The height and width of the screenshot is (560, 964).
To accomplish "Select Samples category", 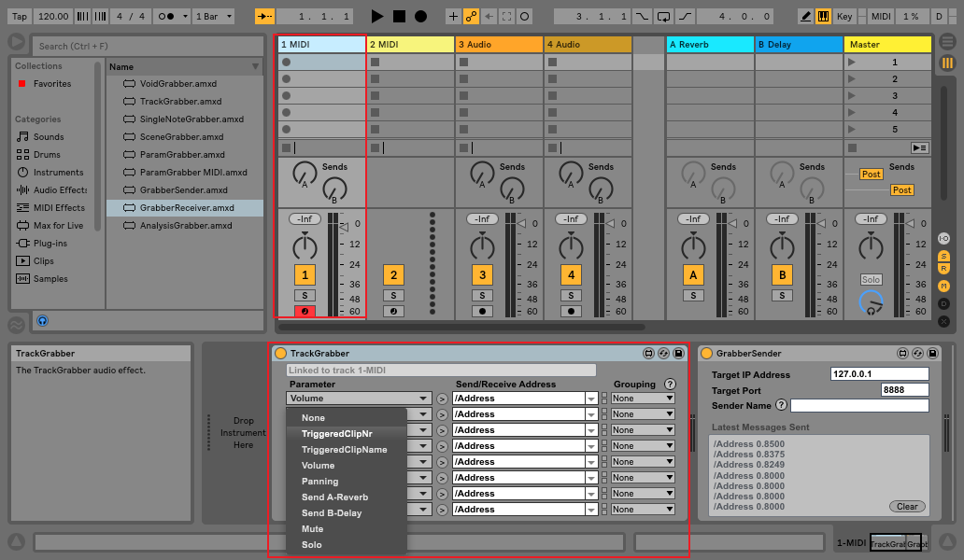I will pos(50,279).
